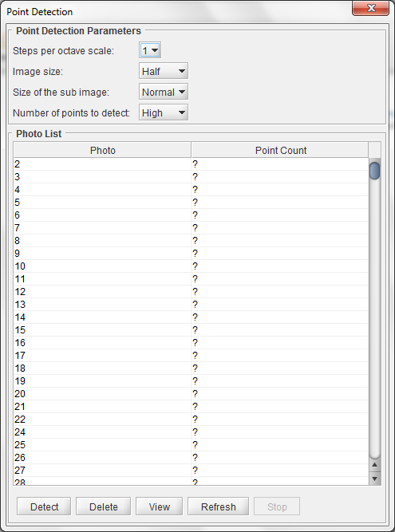Image resolution: width=395 pixels, height=532 pixels.
Task: Expand the Image size dropdown
Action: pos(164,71)
